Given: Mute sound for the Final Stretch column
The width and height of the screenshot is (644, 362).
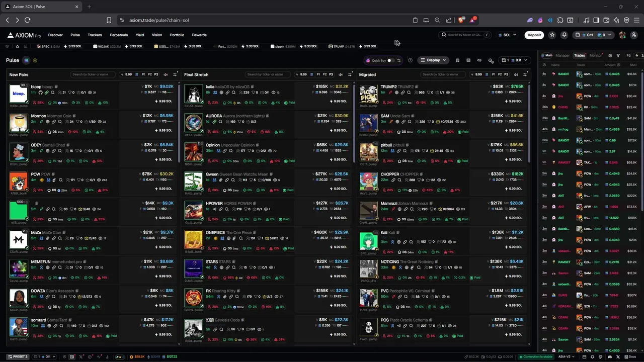Looking at the screenshot, I should pos(341,74).
